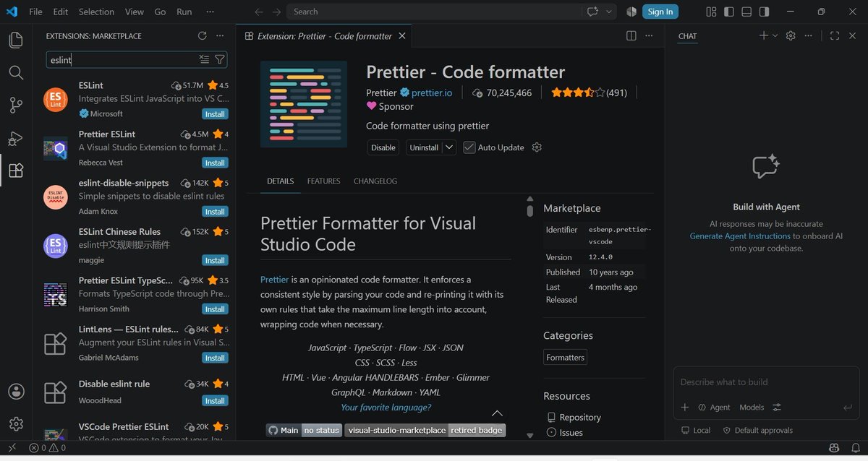Open remote window indicator in status bar
Image resolution: width=868 pixels, height=461 pixels.
[x=11, y=448]
